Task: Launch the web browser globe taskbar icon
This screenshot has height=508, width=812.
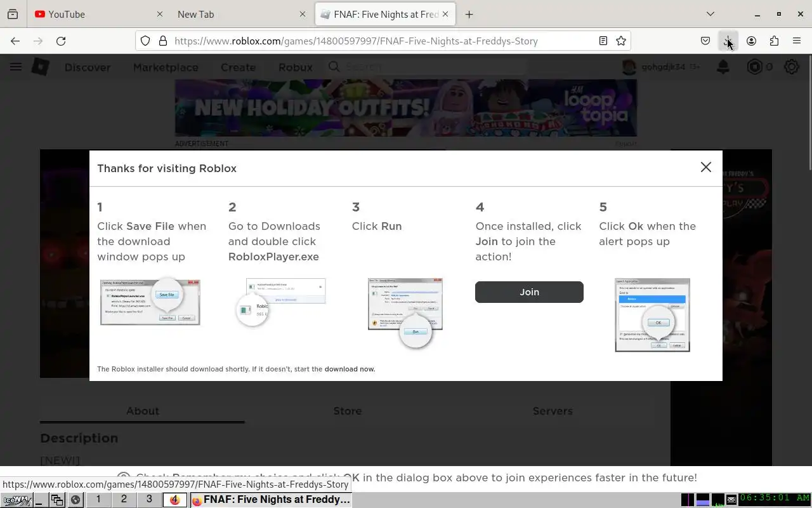Action: pyautogui.click(x=75, y=500)
